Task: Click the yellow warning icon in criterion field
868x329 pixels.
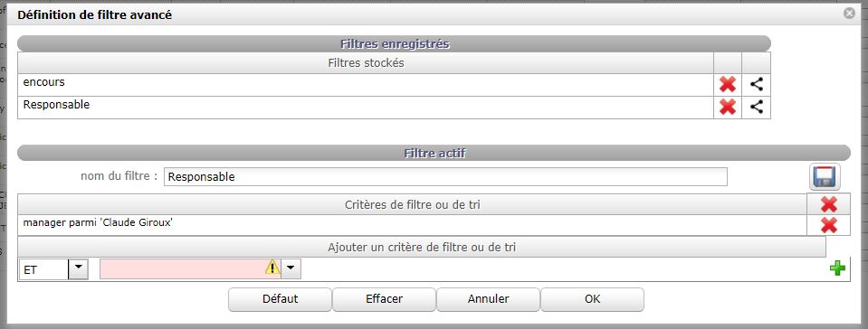Action: point(272,268)
